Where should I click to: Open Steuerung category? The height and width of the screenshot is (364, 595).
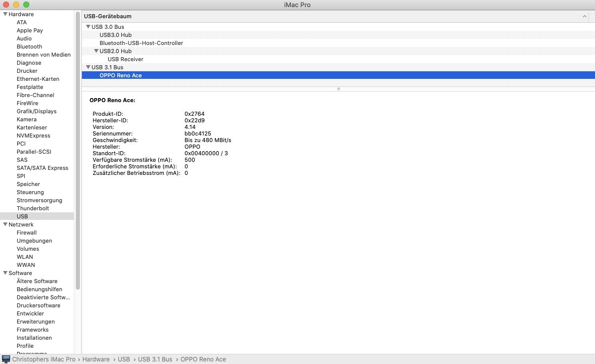click(x=30, y=192)
